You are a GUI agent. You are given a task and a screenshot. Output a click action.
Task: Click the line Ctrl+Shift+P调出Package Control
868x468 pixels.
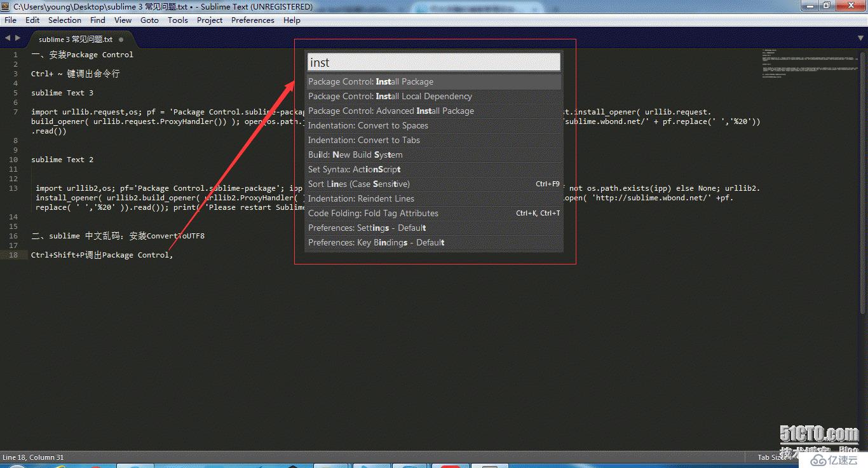[x=102, y=255]
